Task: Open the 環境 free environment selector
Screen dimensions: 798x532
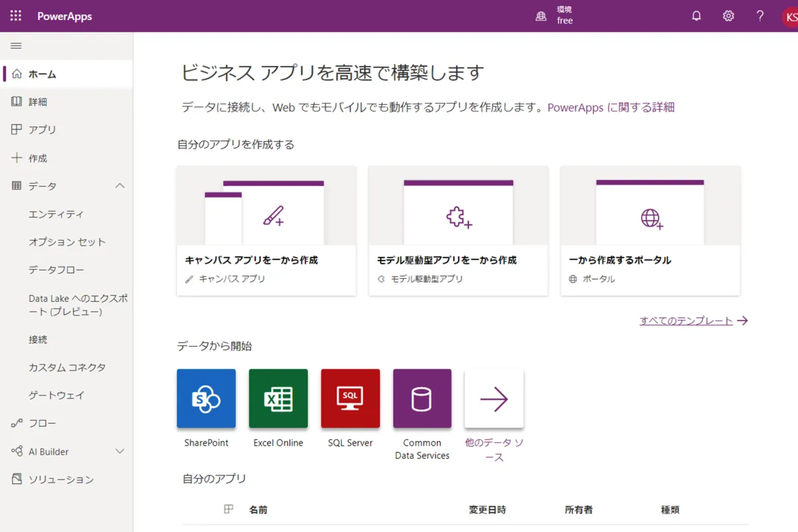Action: 557,15
